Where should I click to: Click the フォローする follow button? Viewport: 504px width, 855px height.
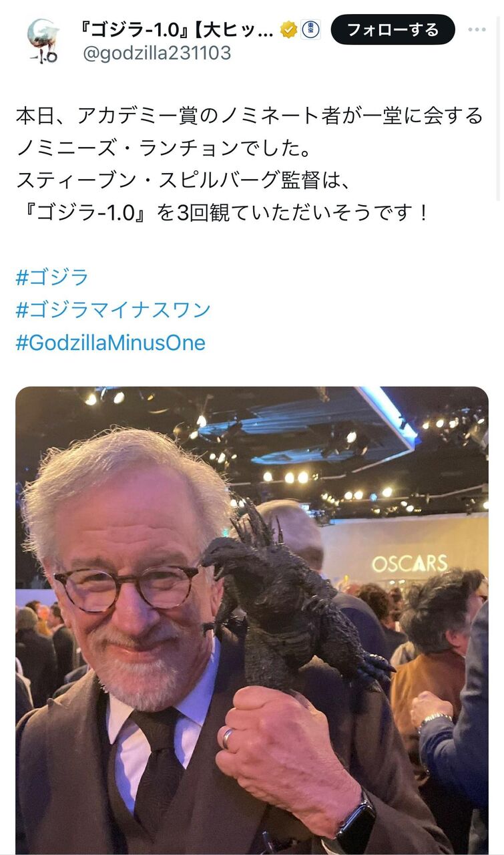[x=393, y=30]
